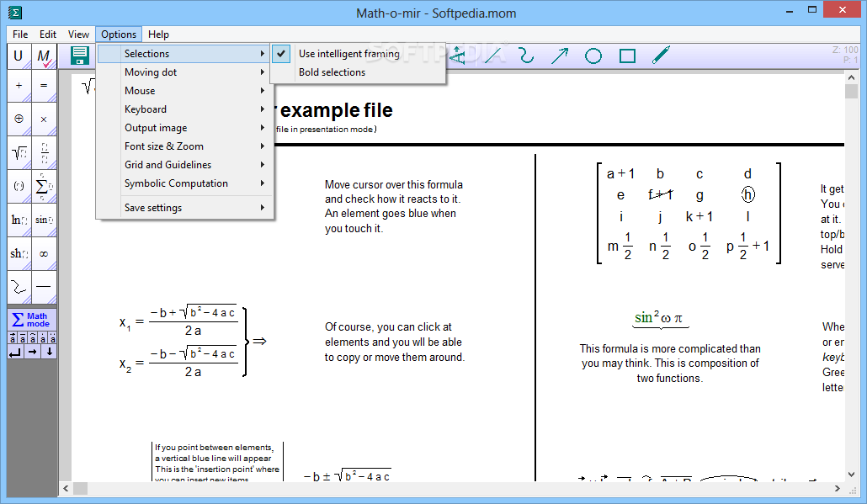Click the enter/return arrow key button
The height and width of the screenshot is (504, 867).
15,352
